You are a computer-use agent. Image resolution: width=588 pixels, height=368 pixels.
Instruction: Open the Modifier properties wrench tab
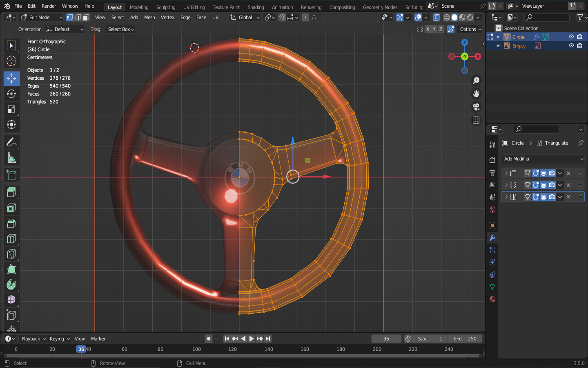[x=492, y=238]
